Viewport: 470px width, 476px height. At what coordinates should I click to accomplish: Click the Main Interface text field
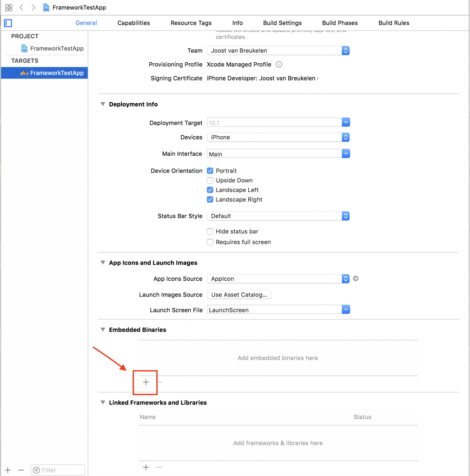click(x=274, y=154)
